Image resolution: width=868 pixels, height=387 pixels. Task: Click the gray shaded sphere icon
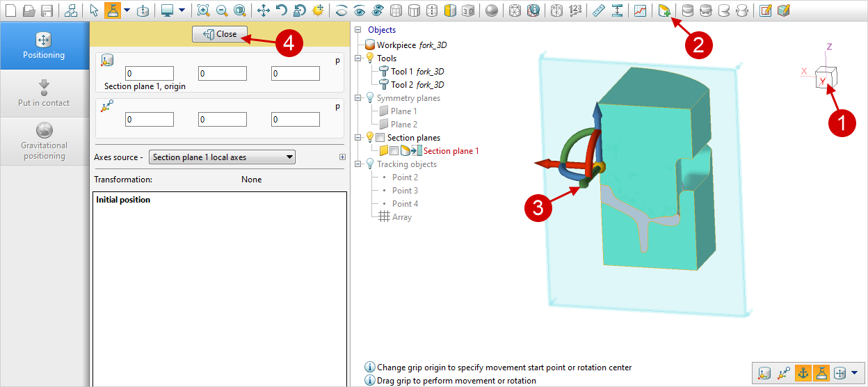[x=492, y=10]
